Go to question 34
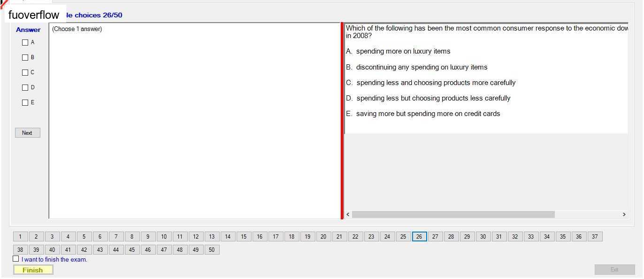This screenshot has height=279, width=644. [x=547, y=237]
